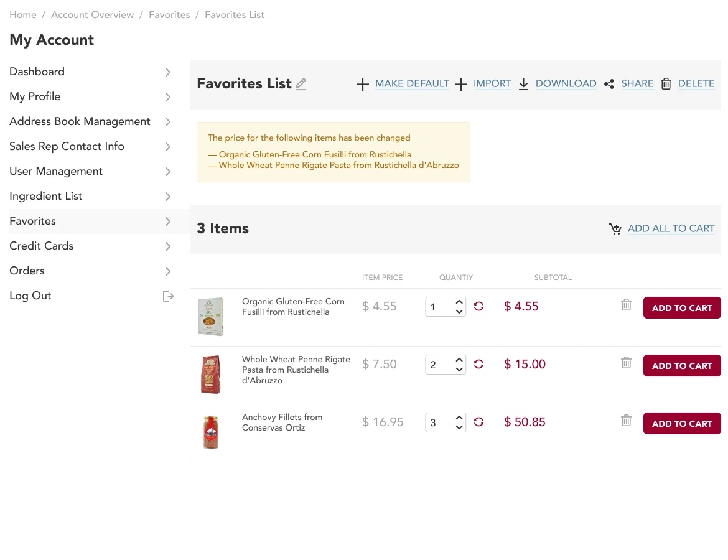Expand the Address Book Management chevron
The width and height of the screenshot is (728, 560).
coord(168,122)
